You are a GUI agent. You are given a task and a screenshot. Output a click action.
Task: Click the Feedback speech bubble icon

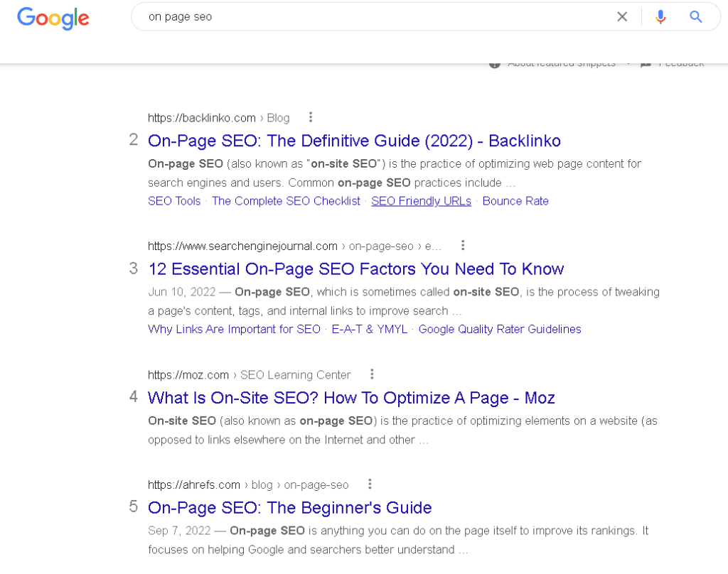click(646, 63)
